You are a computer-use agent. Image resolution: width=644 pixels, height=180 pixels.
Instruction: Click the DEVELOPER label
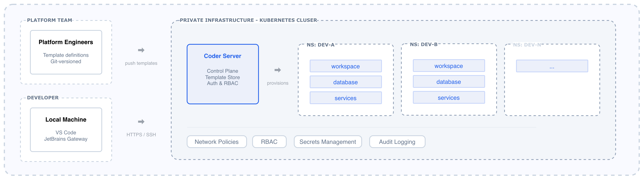pos(43,98)
